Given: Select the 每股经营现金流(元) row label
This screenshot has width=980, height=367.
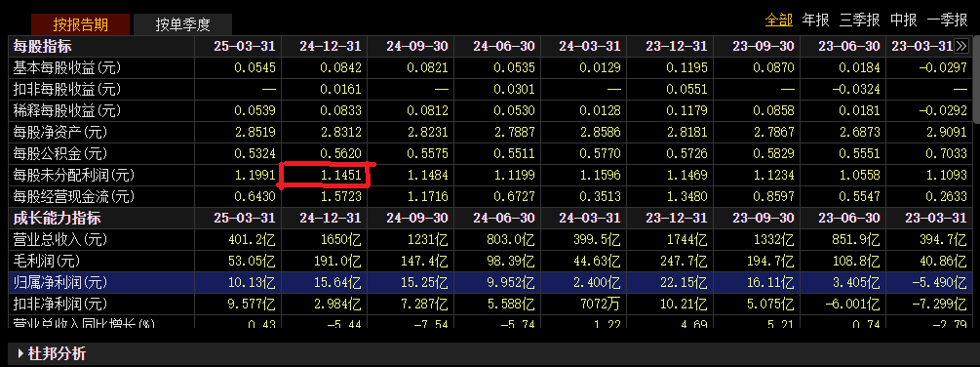Looking at the screenshot, I should (74, 197).
